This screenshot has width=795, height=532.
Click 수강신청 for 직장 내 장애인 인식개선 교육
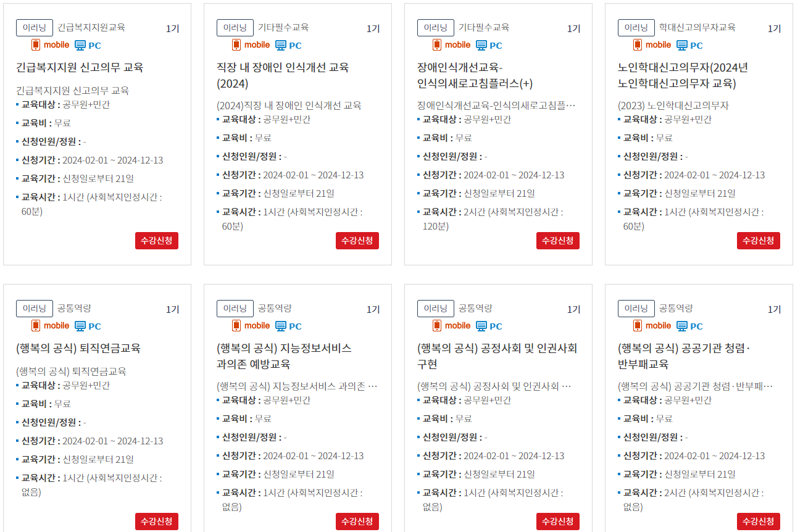click(x=357, y=241)
